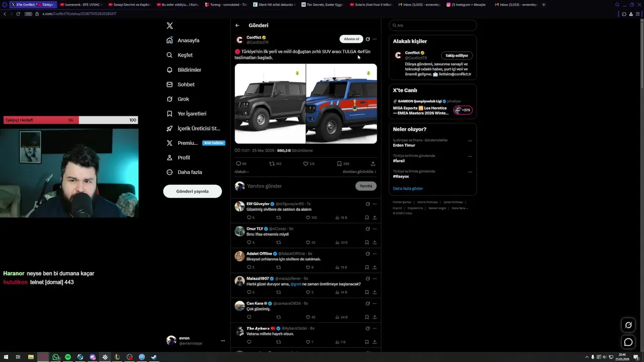Open İçerik Üreticisi Stüdyosu item
The height and width of the screenshot is (362, 644).
click(x=193, y=129)
